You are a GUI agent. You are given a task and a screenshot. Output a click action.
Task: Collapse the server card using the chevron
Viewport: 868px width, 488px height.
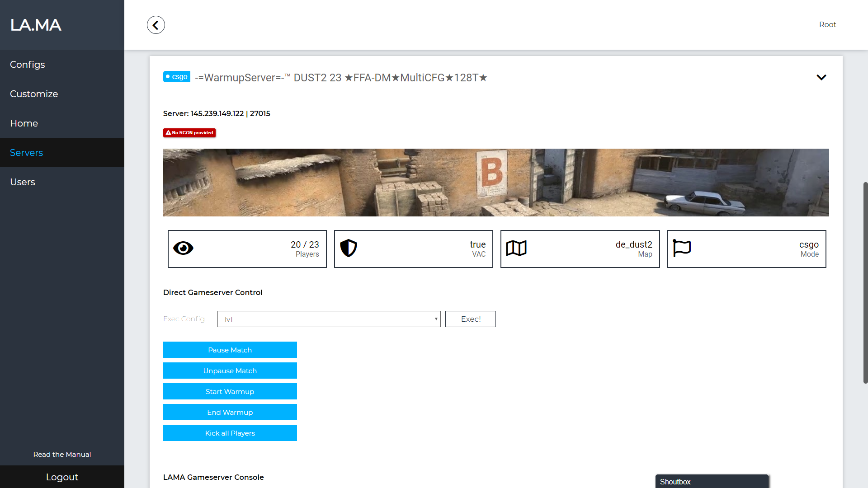(x=821, y=77)
